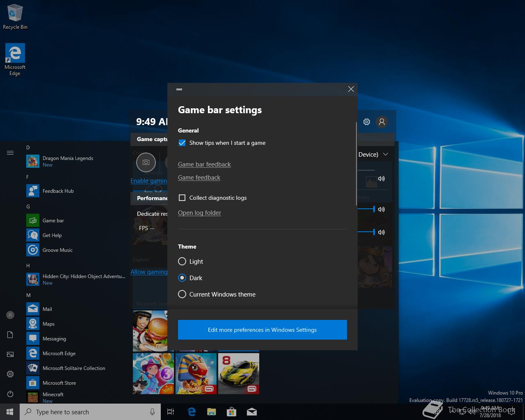Expand audio Device dropdown chevron
The width and height of the screenshot is (525, 420).
point(385,154)
